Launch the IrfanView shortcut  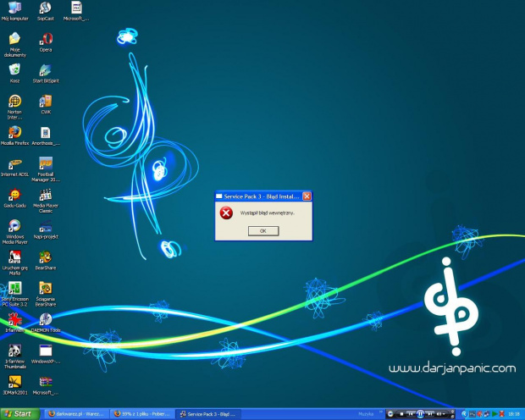pyautogui.click(x=14, y=323)
